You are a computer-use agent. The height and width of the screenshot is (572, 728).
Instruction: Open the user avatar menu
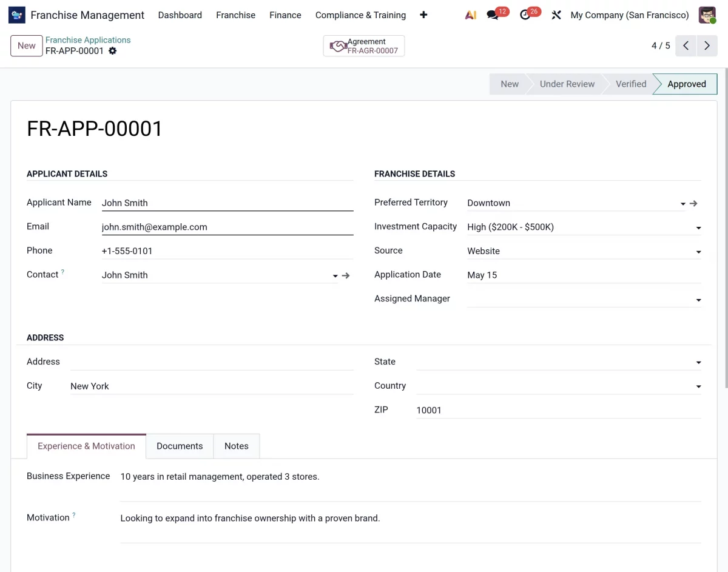[x=707, y=15]
